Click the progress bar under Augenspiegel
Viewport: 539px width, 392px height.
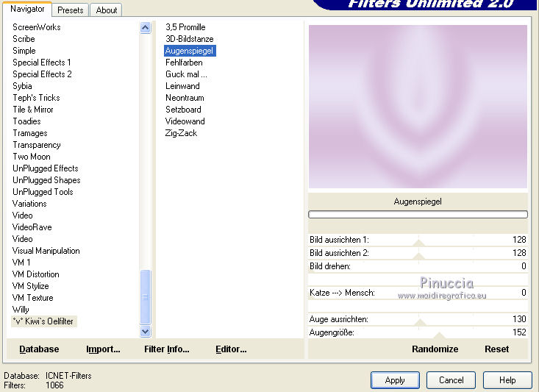pos(418,215)
